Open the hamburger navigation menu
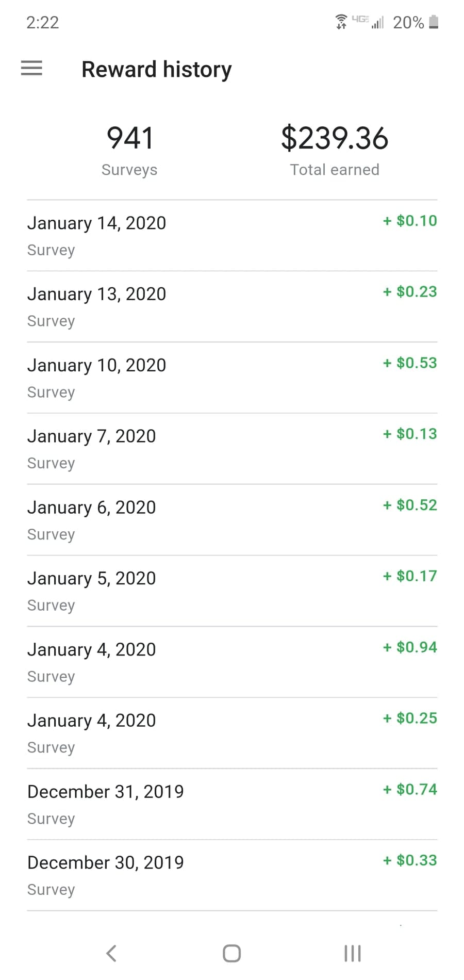 coord(31,68)
